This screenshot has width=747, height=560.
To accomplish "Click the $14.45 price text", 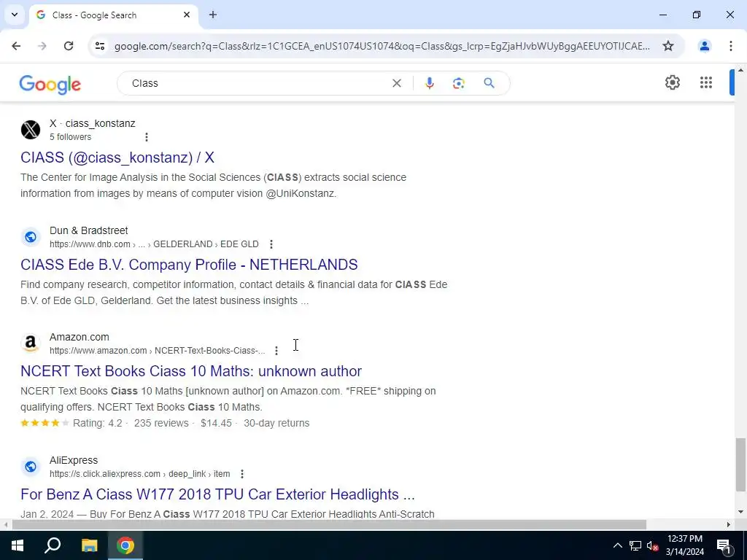I will coord(216,424).
